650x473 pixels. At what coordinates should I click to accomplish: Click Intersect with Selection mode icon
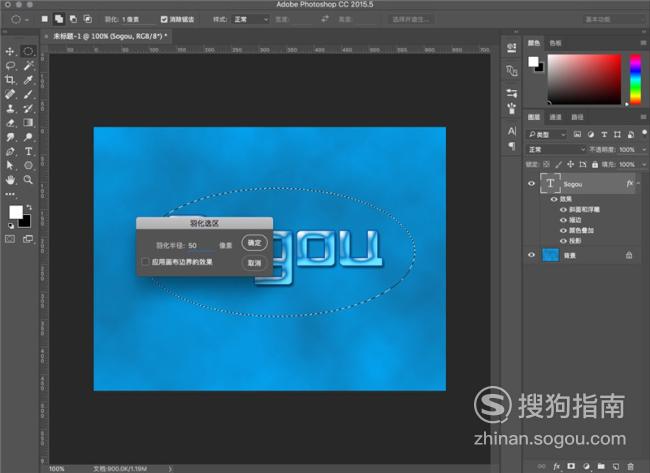[87, 19]
